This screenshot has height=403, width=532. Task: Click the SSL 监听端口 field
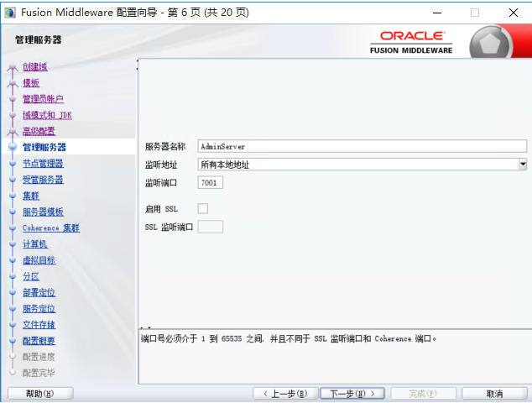(211, 227)
